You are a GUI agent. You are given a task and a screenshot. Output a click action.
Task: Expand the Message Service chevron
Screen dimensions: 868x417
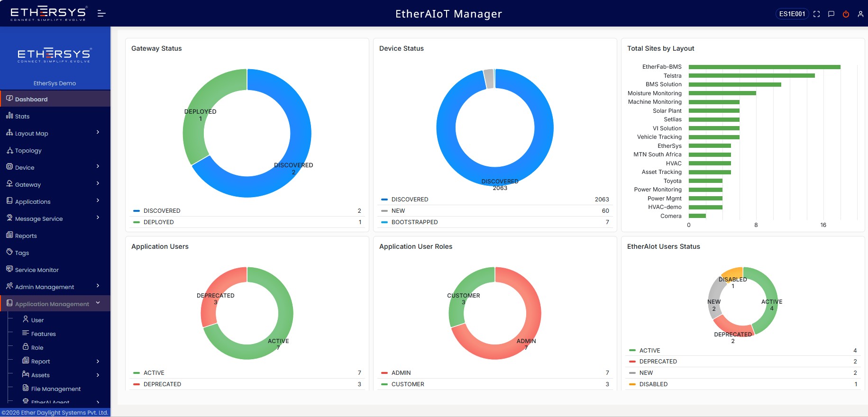pyautogui.click(x=98, y=218)
